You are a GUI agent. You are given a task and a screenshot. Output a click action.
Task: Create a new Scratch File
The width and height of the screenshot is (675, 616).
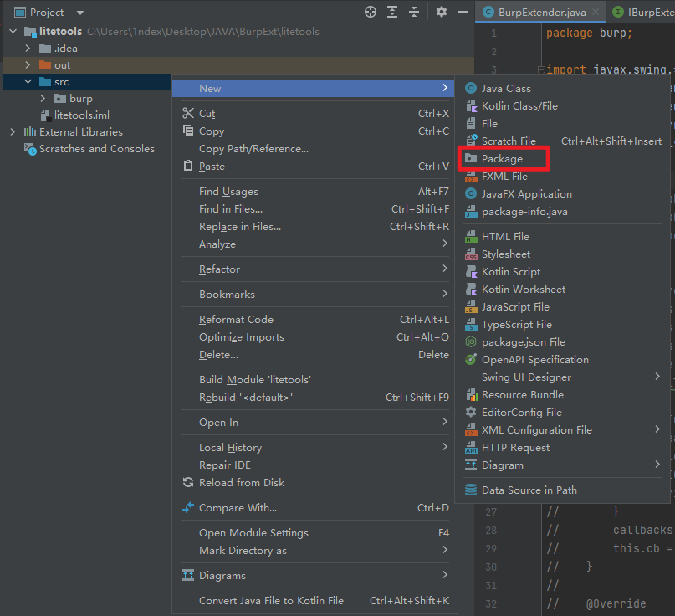pyautogui.click(x=563, y=141)
